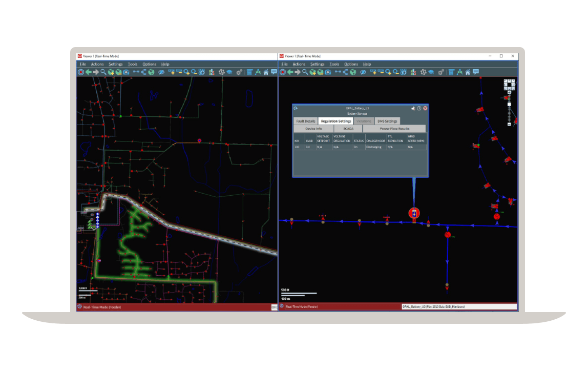
Task: Open the Help menu in right viewer
Action: coord(367,64)
